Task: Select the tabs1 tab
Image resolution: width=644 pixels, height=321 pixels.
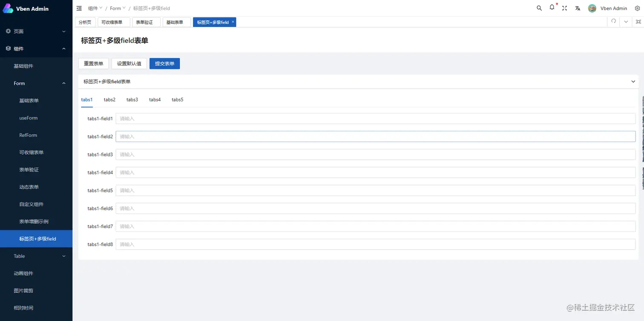Action: 87,100
